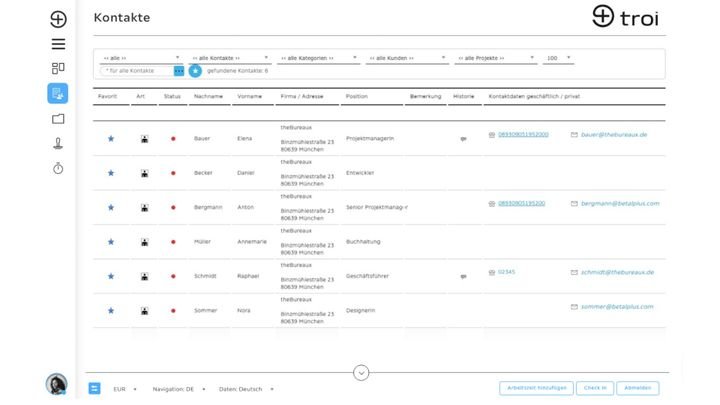Screen dimensions: 720x405
Task: Open the 100 results-per-page dropdown
Action: click(x=558, y=58)
